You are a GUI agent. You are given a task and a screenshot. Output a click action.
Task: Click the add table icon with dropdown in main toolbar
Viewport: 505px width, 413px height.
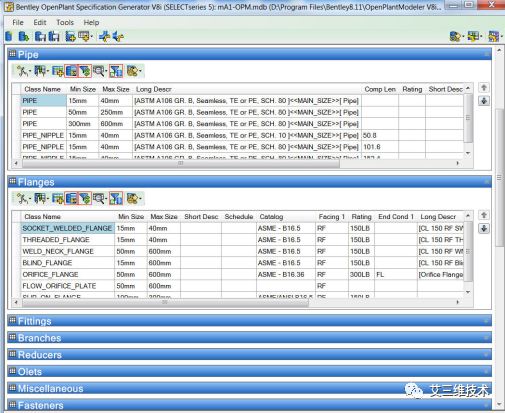coord(85,36)
